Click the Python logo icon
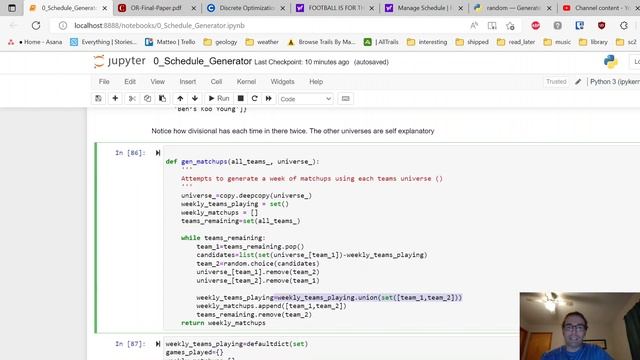640x360 pixels. tap(611, 62)
